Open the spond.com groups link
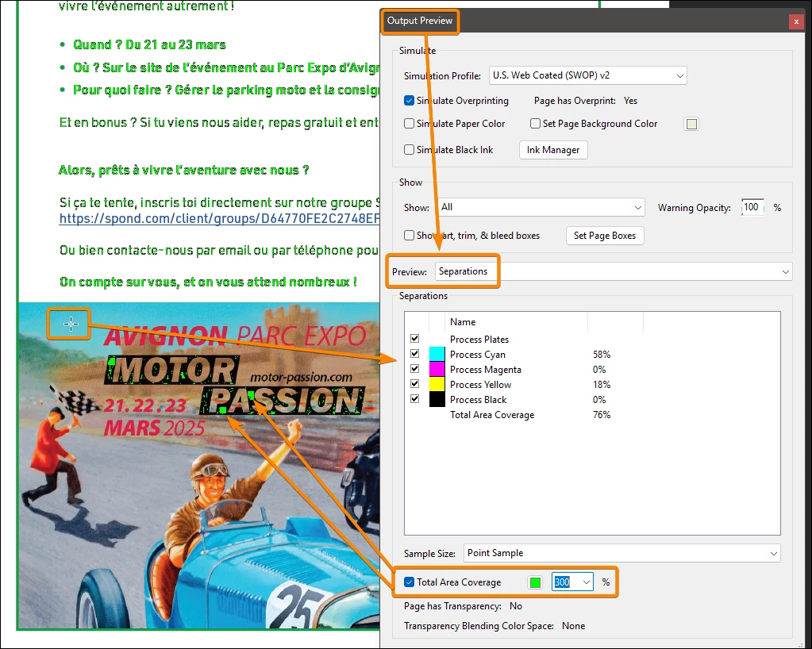This screenshot has height=649, width=812. coord(220,218)
